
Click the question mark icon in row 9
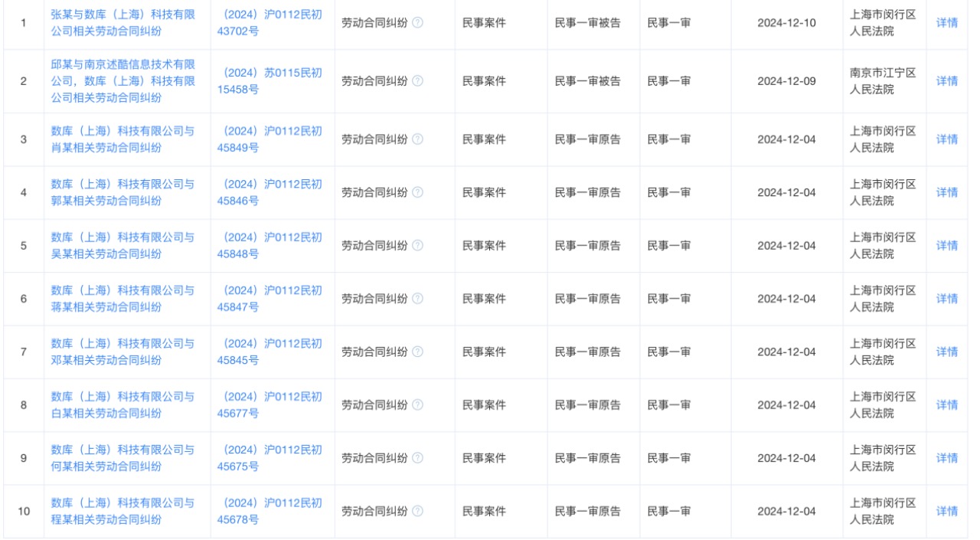417,458
